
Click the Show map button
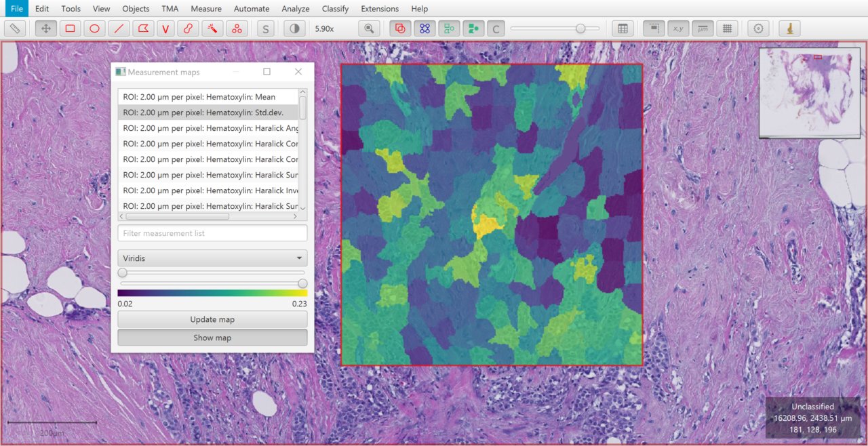click(x=212, y=338)
